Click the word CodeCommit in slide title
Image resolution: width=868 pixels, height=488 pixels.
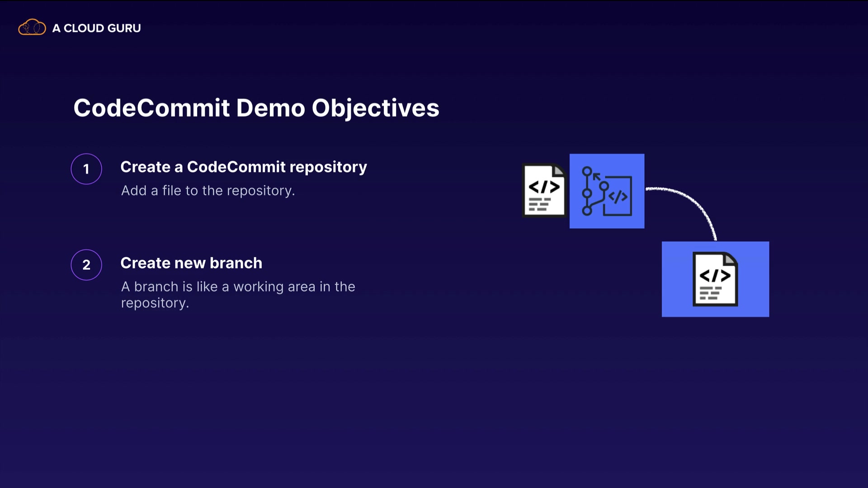151,108
